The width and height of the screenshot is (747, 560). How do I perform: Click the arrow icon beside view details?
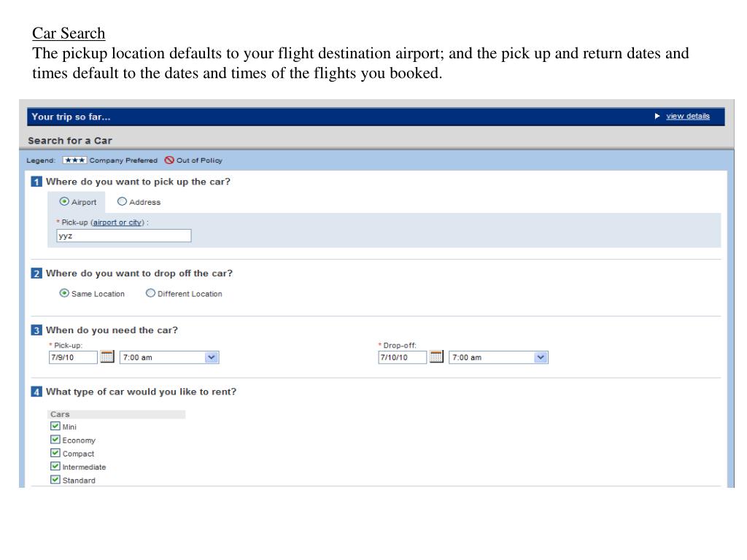[x=657, y=116]
